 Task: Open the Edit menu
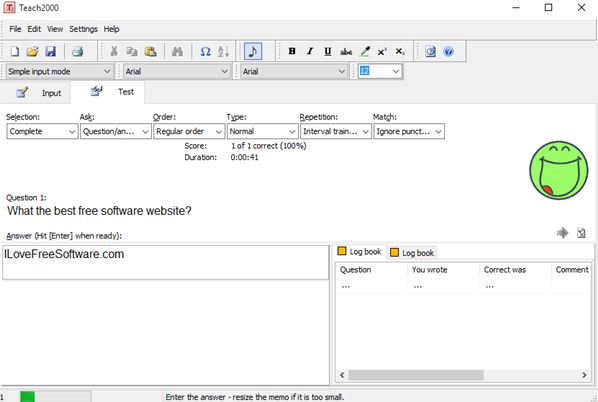34,29
